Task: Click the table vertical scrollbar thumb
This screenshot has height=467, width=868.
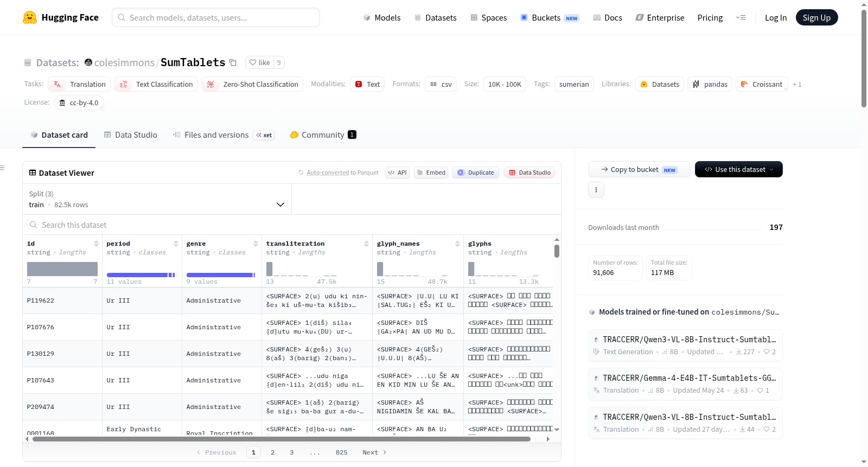Action: point(557,251)
